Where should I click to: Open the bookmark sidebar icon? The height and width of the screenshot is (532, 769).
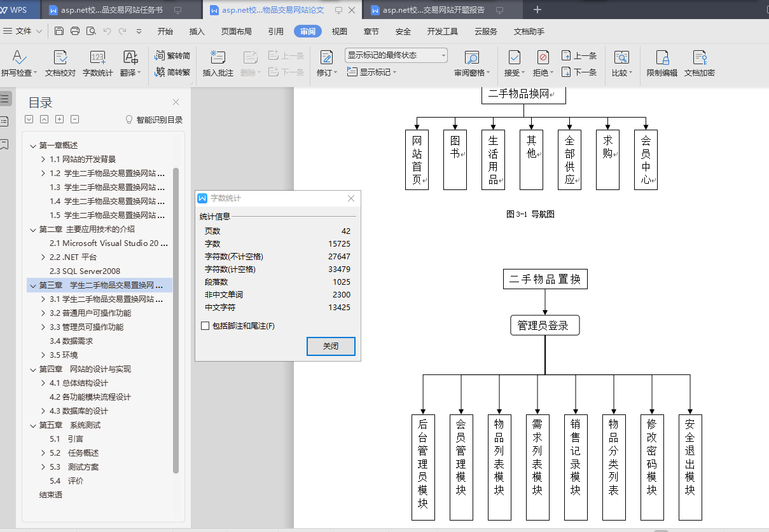click(x=4, y=144)
